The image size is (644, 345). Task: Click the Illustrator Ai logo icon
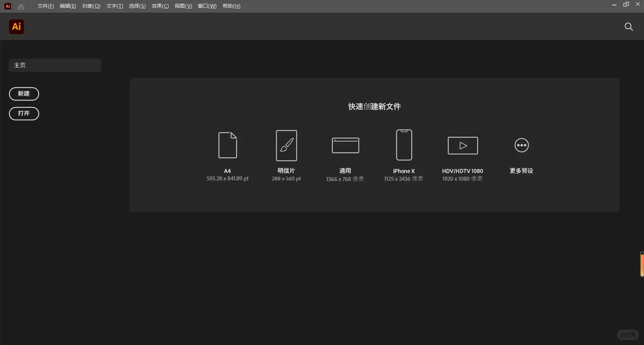click(x=16, y=27)
